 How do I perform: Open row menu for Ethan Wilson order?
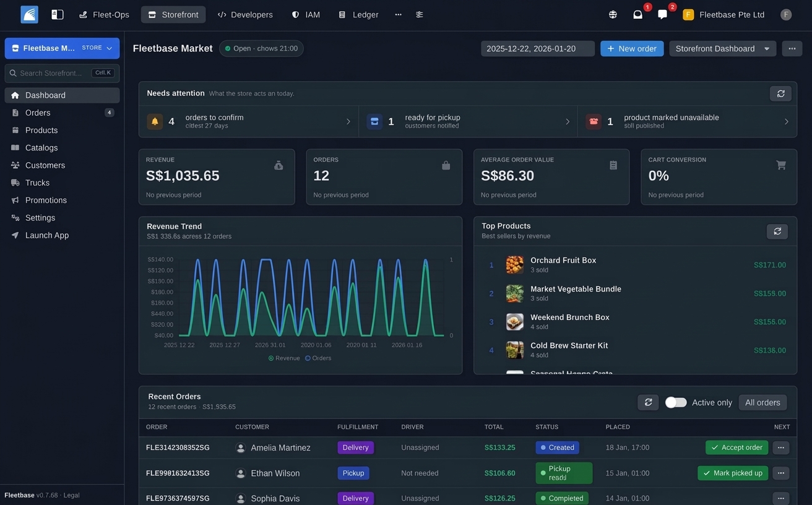(x=780, y=473)
